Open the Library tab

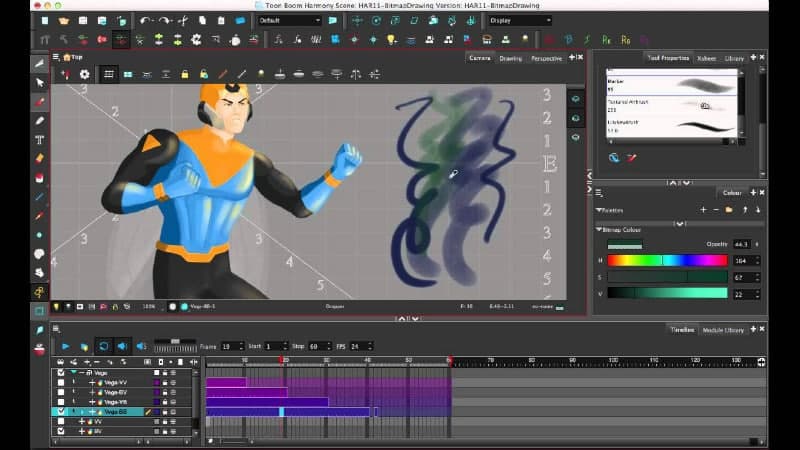(734, 58)
